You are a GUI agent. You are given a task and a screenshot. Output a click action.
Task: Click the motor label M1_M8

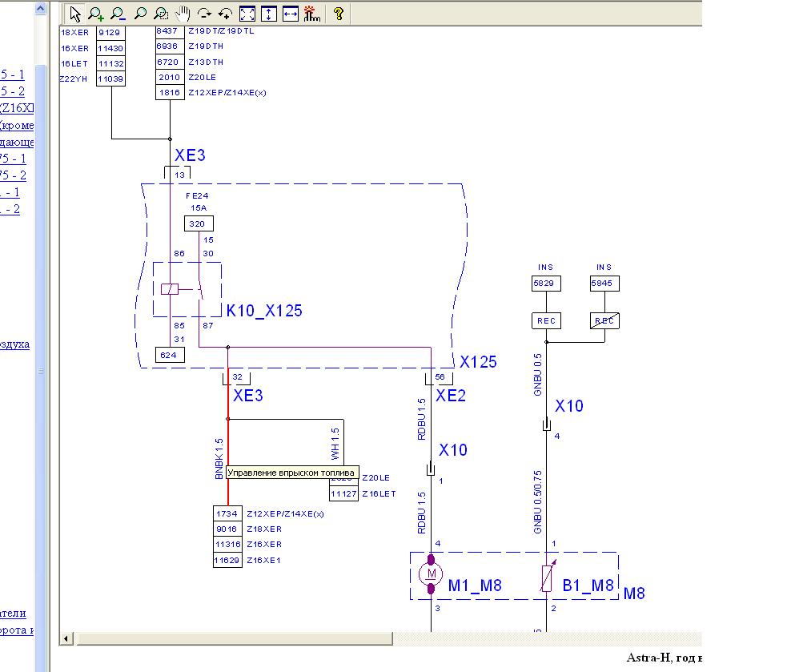coord(475,585)
